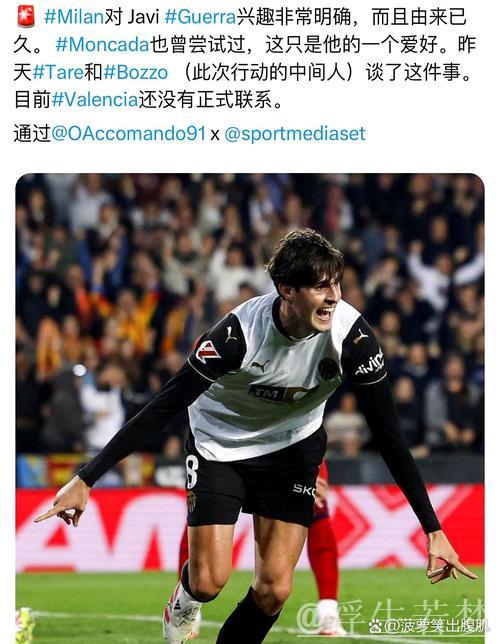
Task: Click the La Liga sleeve badge
Action: click(208, 352)
